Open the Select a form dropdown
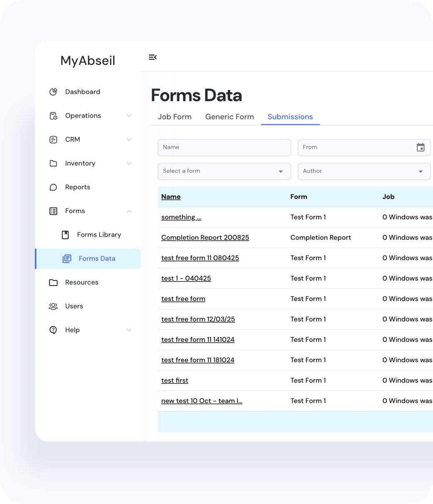The image size is (433, 504). click(x=224, y=171)
